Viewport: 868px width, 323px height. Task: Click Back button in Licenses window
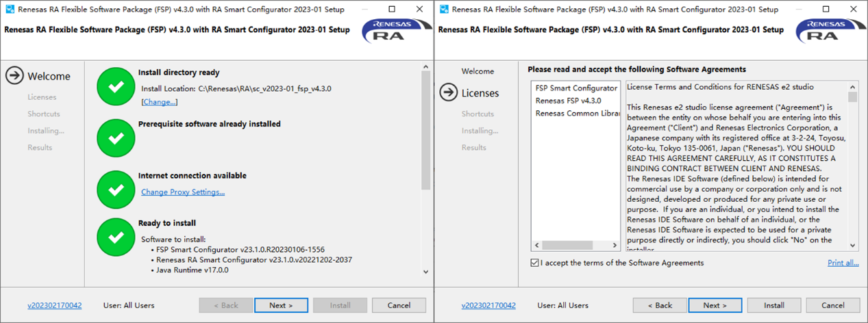click(x=660, y=305)
